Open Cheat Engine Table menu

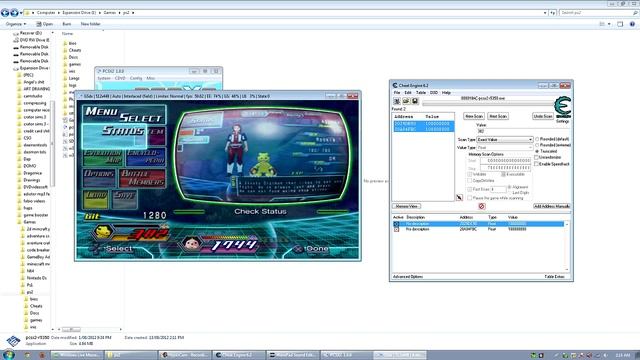tap(421, 93)
